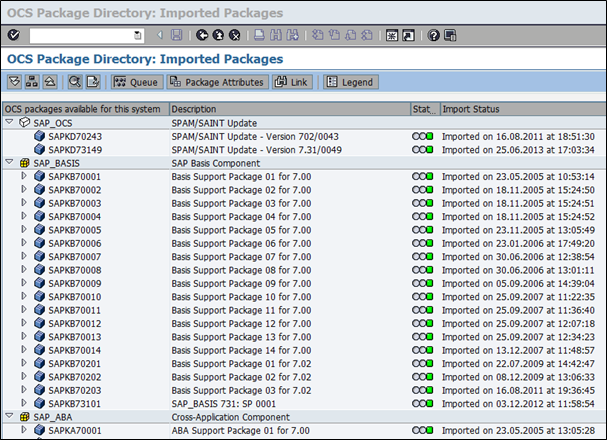Click the Customize Local Layout icon
The image size is (607, 440).
pos(450,36)
